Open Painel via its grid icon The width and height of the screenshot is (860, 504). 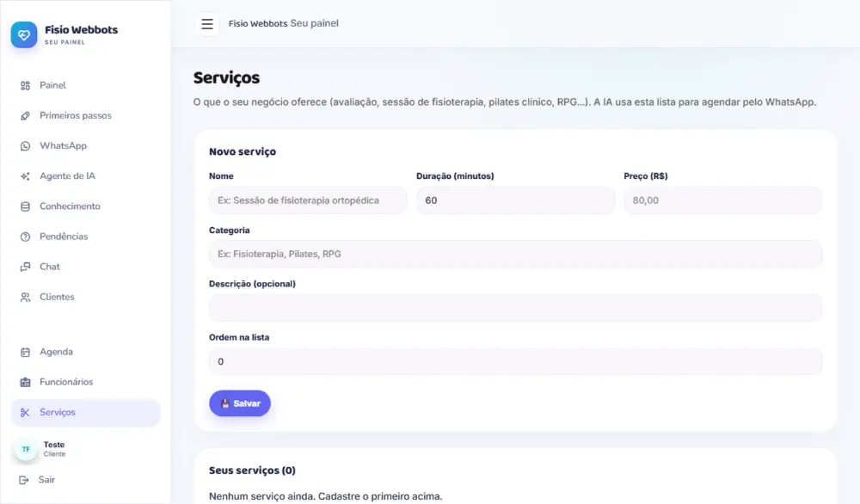(x=25, y=85)
